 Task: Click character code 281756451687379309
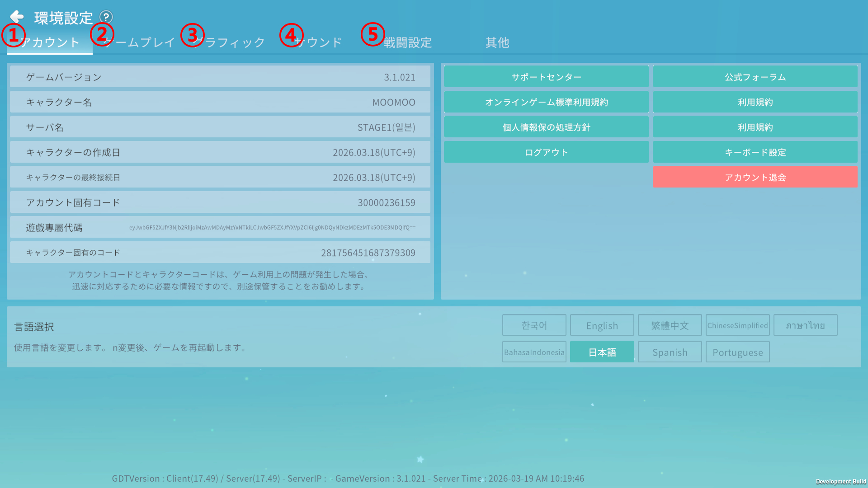click(368, 253)
